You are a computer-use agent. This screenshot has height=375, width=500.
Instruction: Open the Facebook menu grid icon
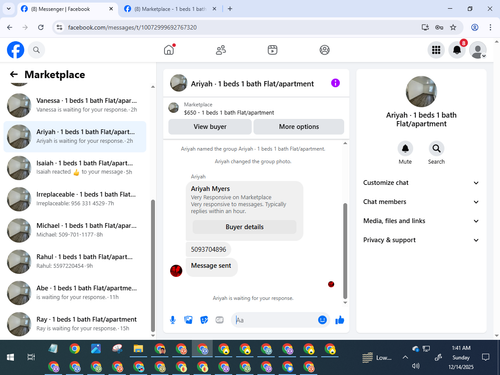coord(436,50)
